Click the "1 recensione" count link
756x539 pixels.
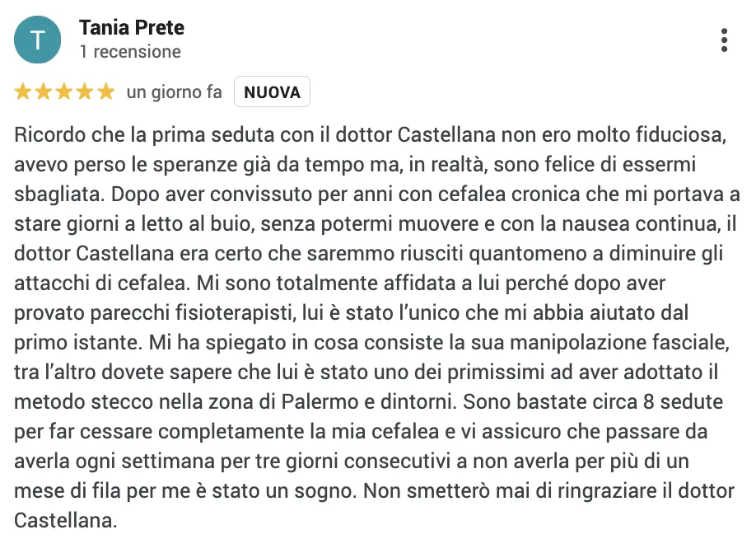tap(130, 52)
